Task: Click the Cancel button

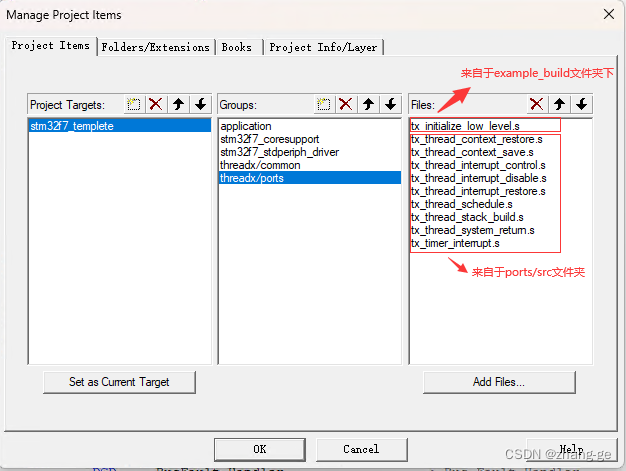Action: coord(361,449)
